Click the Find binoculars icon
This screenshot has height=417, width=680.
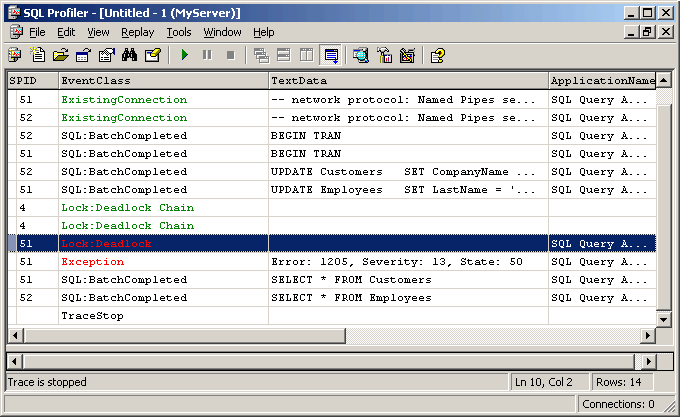tap(129, 55)
